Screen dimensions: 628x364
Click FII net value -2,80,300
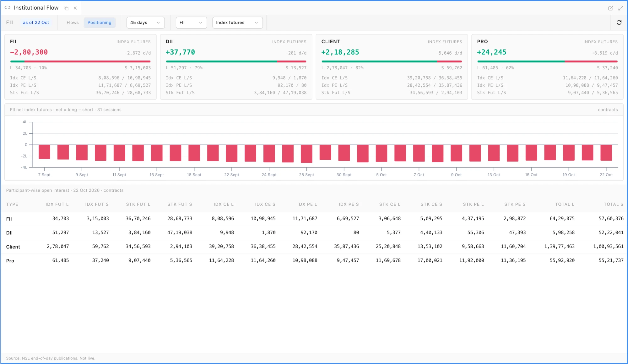(x=29, y=52)
